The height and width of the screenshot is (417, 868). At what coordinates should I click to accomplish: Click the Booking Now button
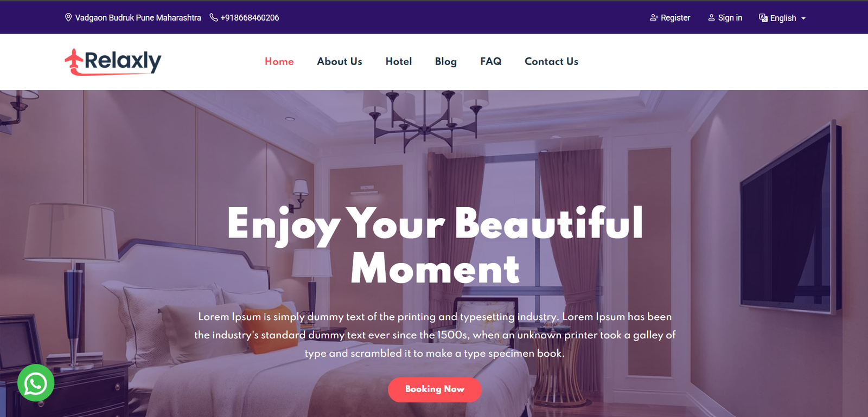click(435, 389)
